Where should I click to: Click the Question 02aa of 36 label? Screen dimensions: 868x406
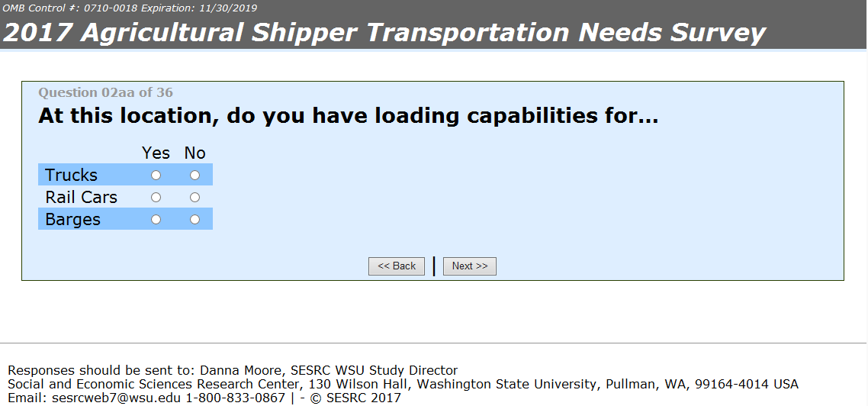[x=105, y=93]
